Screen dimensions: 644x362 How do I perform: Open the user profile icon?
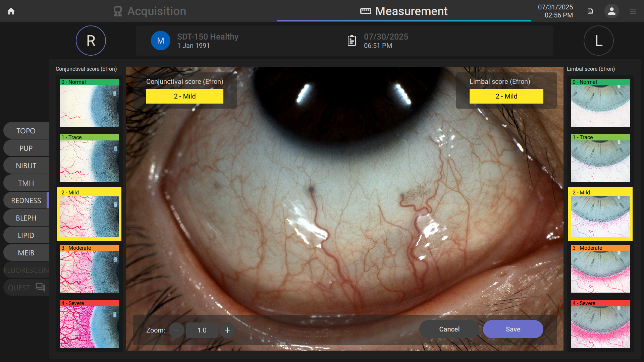(x=611, y=11)
